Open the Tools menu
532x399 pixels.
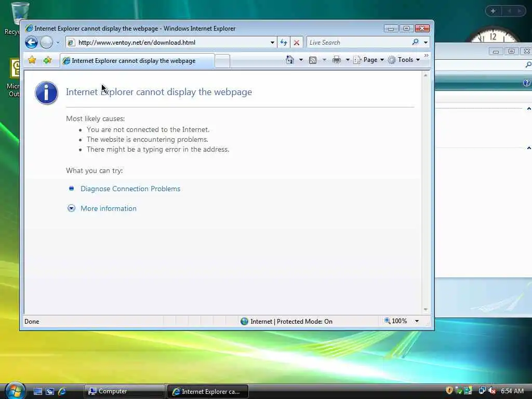(x=404, y=60)
